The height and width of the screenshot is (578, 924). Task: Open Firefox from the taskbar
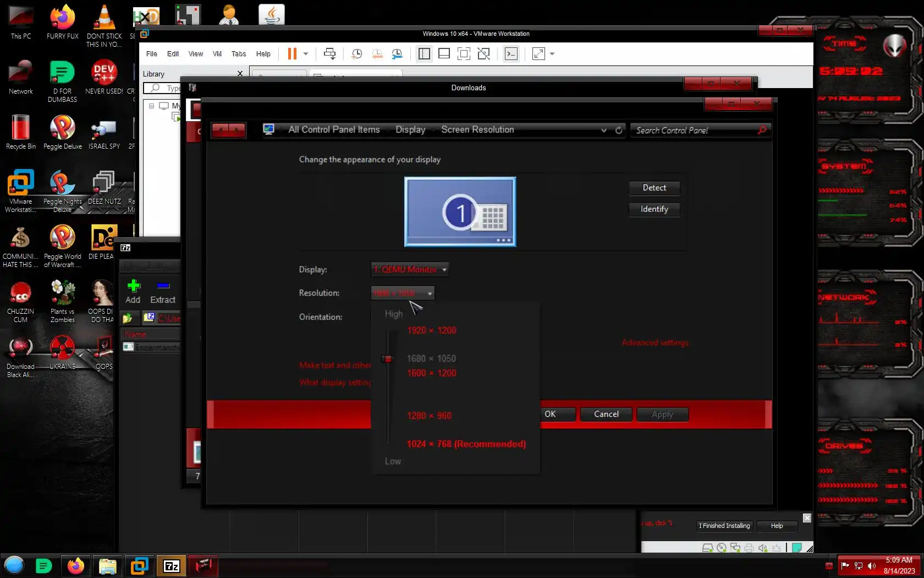(x=76, y=565)
